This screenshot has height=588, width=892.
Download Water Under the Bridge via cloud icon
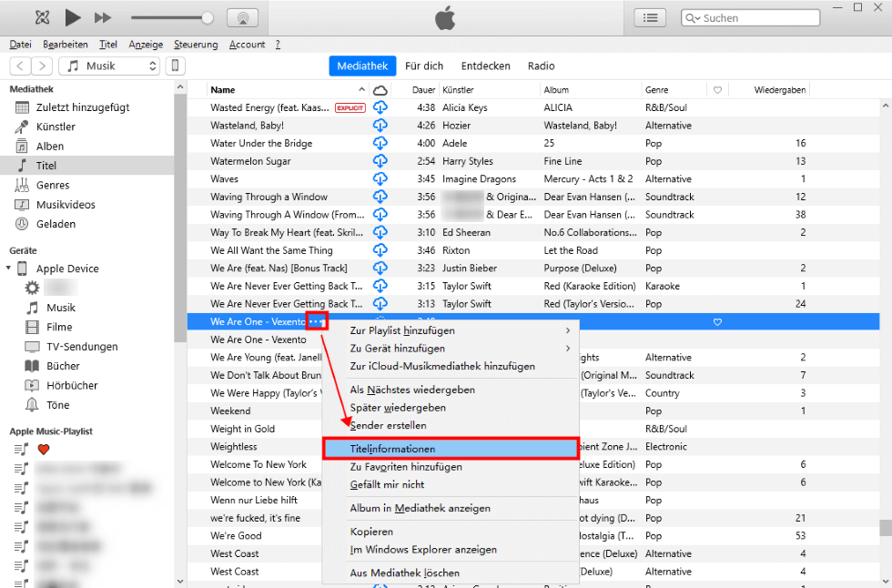point(380,143)
